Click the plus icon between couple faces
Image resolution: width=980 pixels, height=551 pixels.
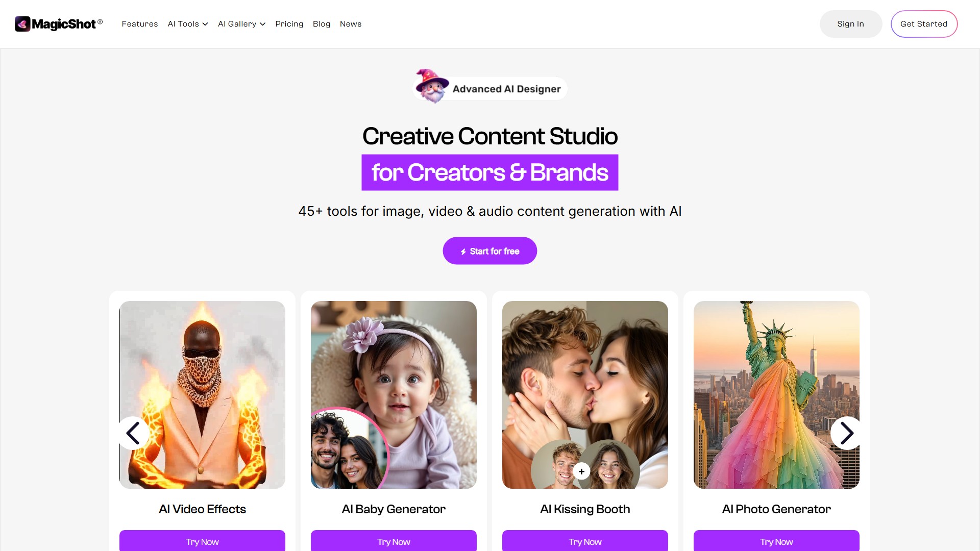(x=581, y=471)
